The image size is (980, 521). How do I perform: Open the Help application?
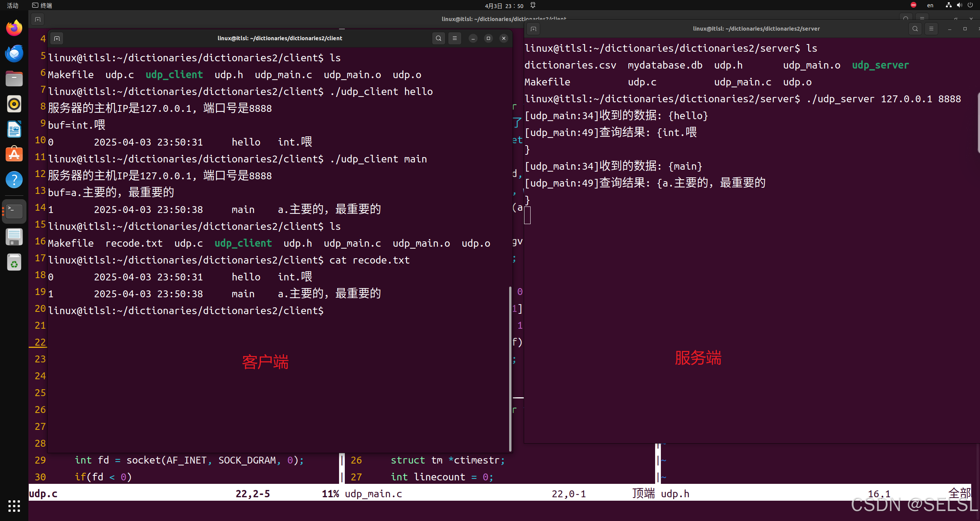[x=14, y=180]
